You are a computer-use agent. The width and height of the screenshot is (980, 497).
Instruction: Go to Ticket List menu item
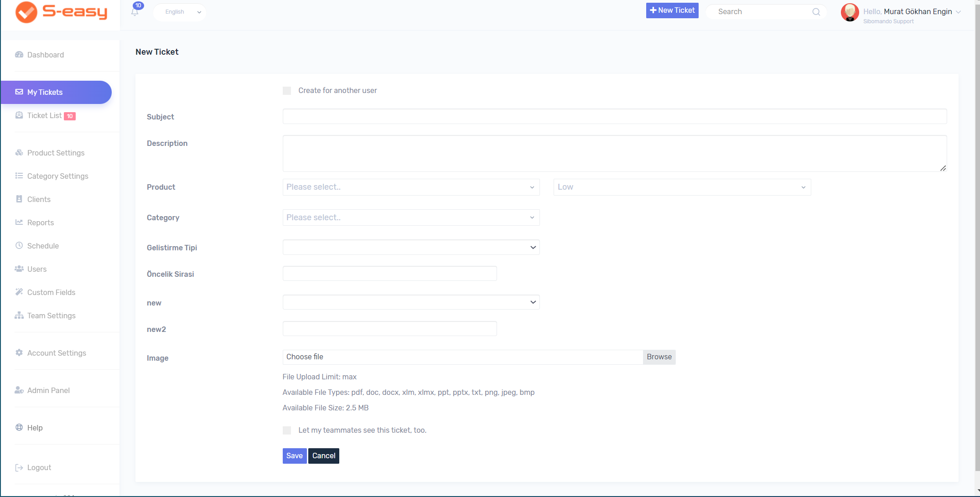(x=44, y=116)
